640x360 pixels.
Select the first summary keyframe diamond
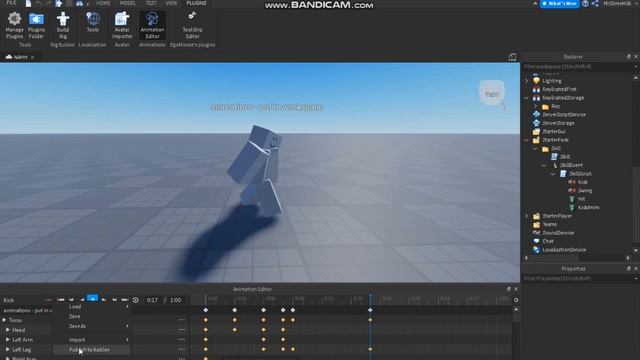(x=206, y=310)
